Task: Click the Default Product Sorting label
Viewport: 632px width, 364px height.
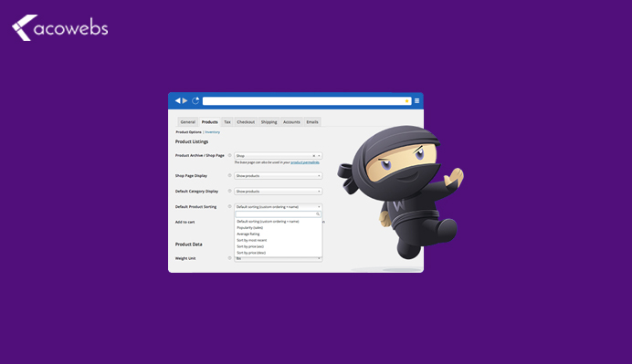Action: [x=195, y=207]
